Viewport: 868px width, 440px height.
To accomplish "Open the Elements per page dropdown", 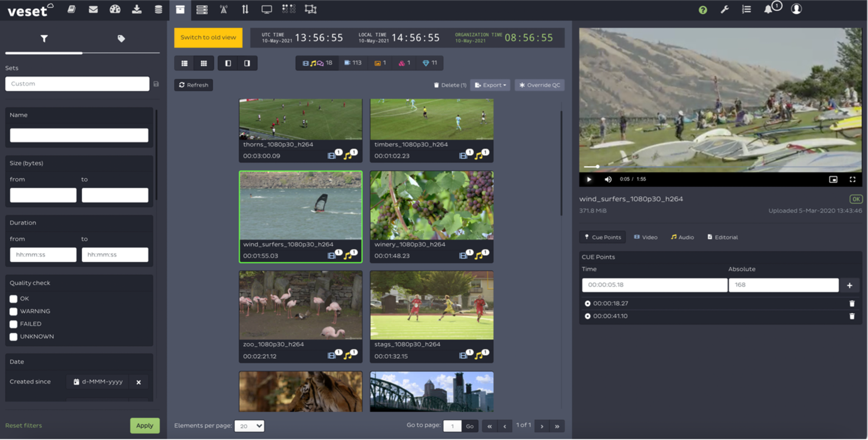I will click(x=249, y=426).
